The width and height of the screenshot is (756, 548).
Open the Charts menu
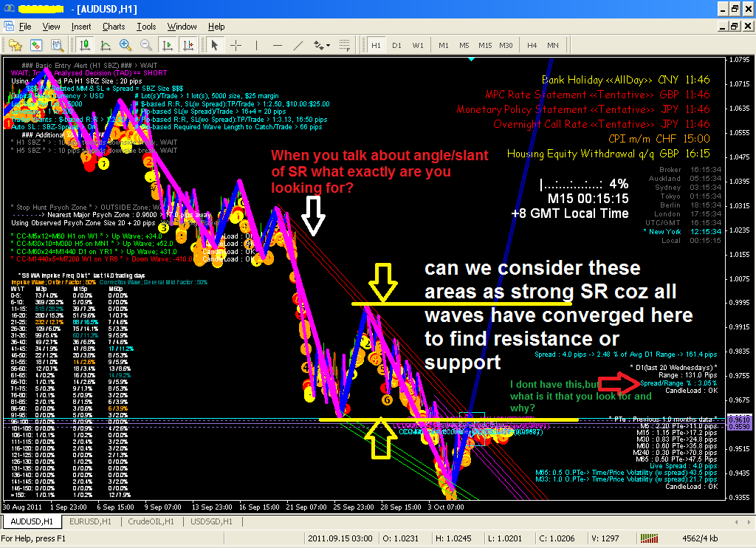tap(113, 27)
